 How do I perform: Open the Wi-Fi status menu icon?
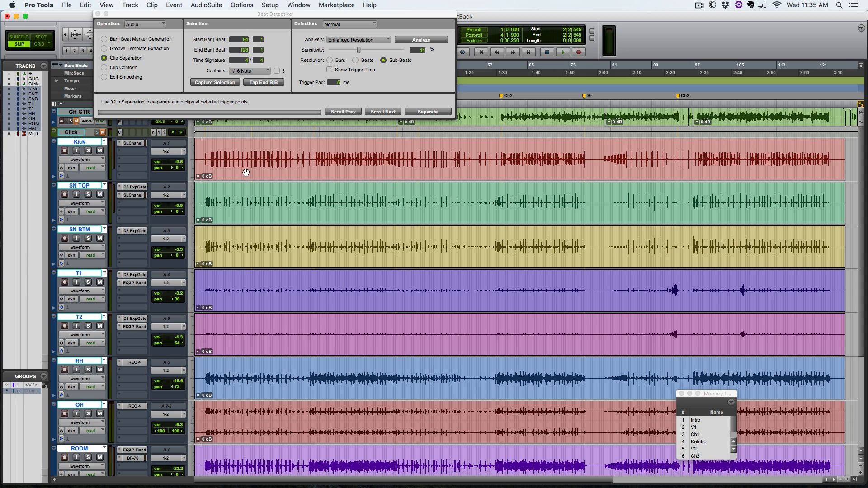point(777,5)
